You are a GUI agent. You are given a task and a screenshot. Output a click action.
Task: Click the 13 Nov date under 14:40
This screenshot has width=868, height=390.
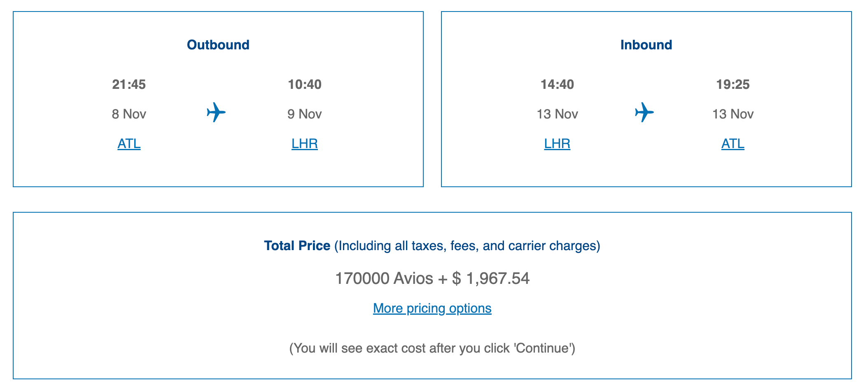click(557, 114)
